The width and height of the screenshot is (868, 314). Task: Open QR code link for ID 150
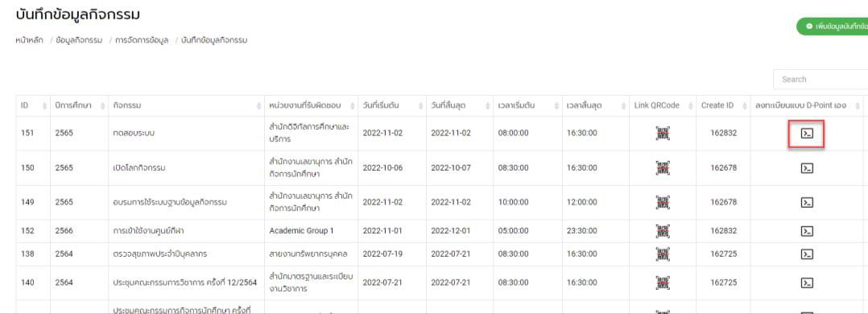(x=663, y=167)
